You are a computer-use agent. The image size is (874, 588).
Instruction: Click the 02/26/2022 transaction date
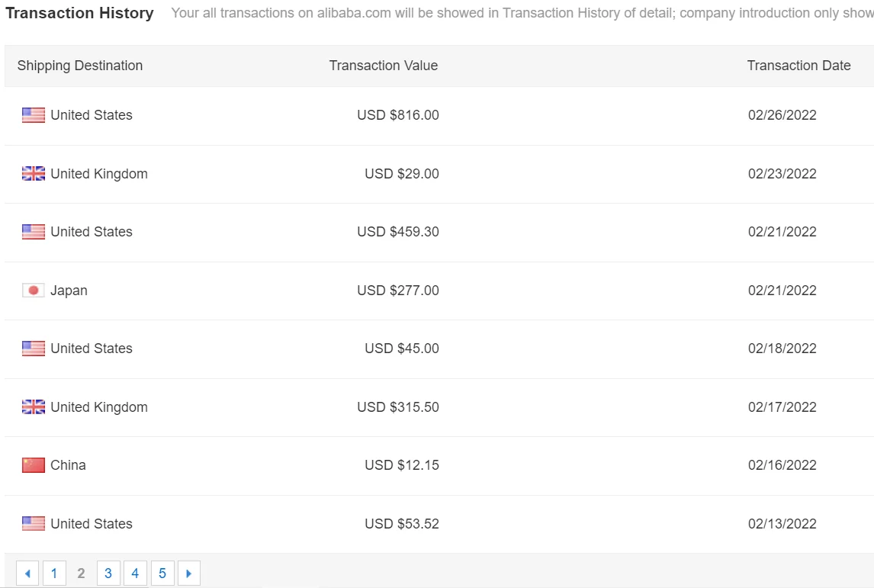click(782, 115)
